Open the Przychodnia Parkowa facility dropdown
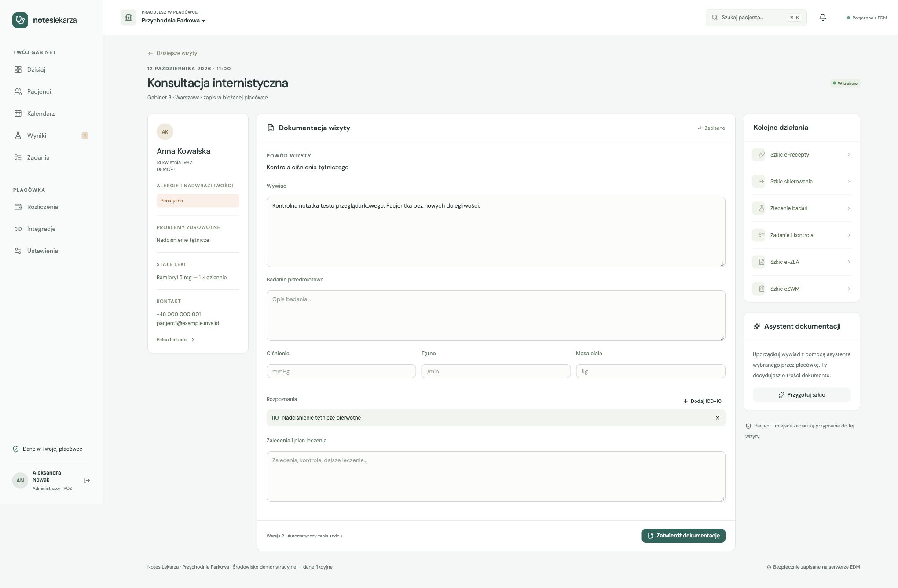The image size is (898, 588). (x=173, y=21)
